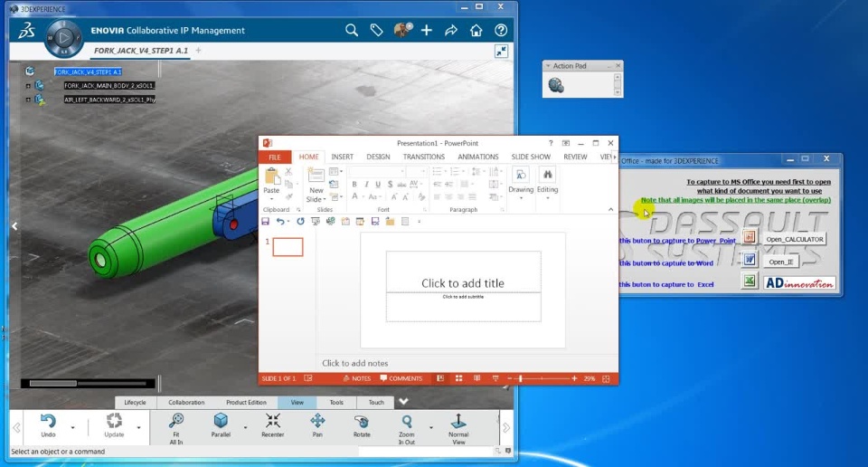The image size is (868, 467).
Task: Add a new tab next to FORK_JACK_V4_STEP1 A.1
Action: pos(198,51)
